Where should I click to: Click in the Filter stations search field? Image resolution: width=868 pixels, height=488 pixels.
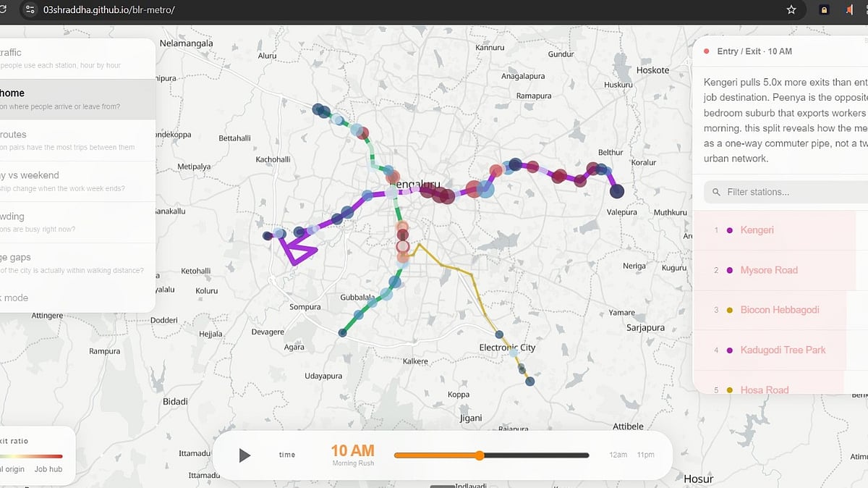(x=786, y=192)
